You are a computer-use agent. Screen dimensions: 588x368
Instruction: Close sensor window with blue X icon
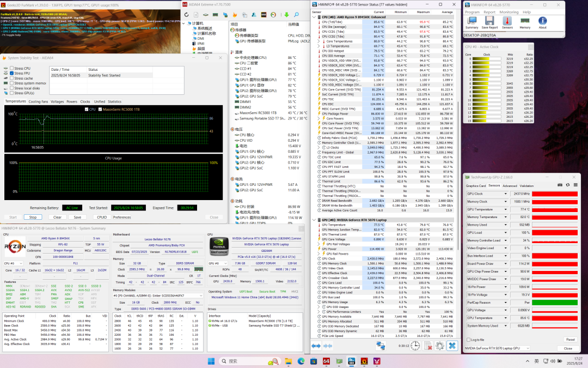452,346
